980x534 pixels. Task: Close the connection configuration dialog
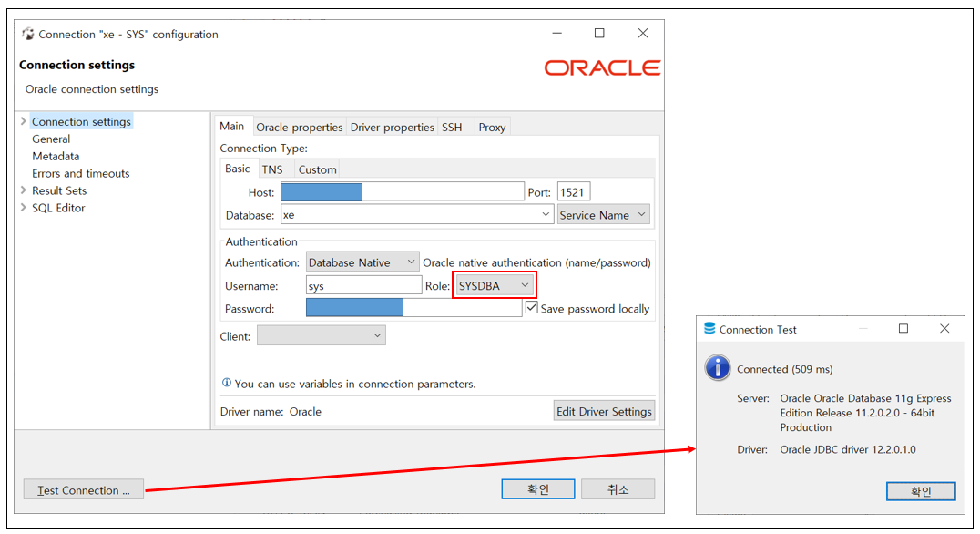click(642, 33)
